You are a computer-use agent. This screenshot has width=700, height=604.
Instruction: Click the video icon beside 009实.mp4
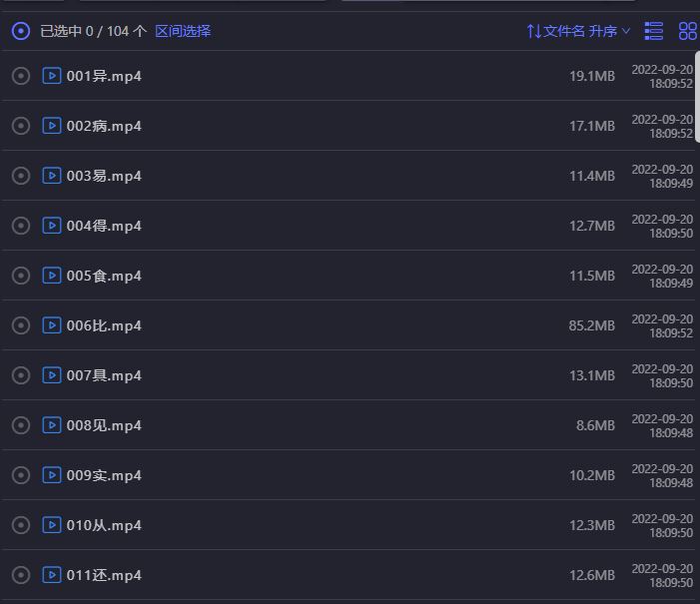click(x=52, y=475)
